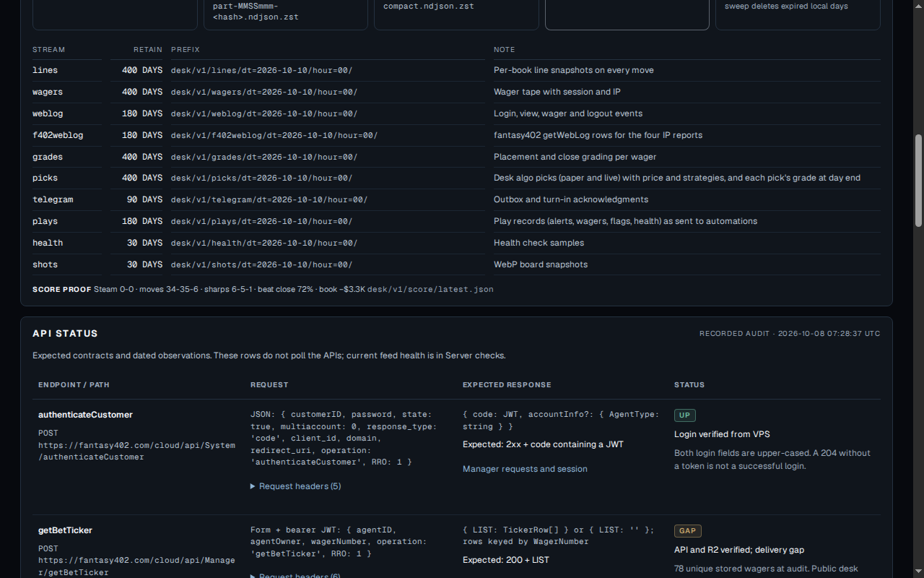Click the RECORDED AUDIT timestamp

pyautogui.click(x=790, y=334)
